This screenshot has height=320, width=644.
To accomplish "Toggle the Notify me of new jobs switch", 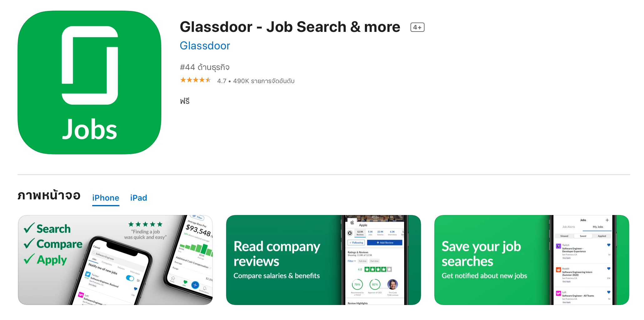I will (x=130, y=278).
